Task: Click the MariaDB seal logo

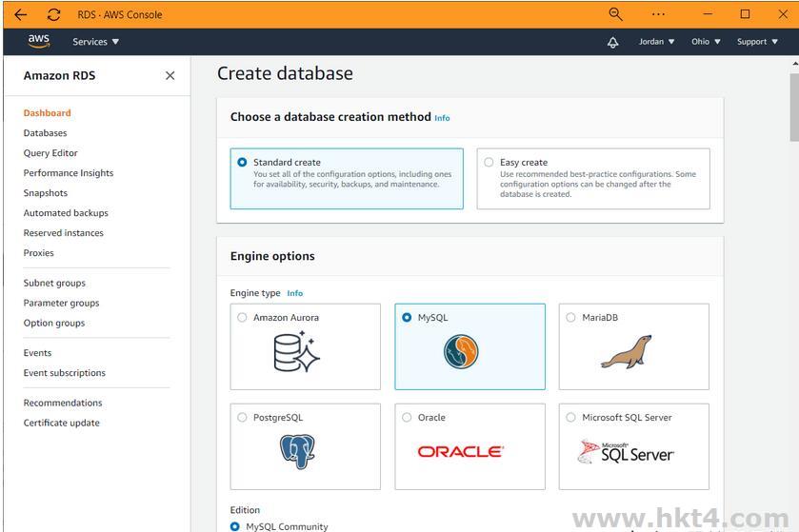Action: pyautogui.click(x=627, y=352)
